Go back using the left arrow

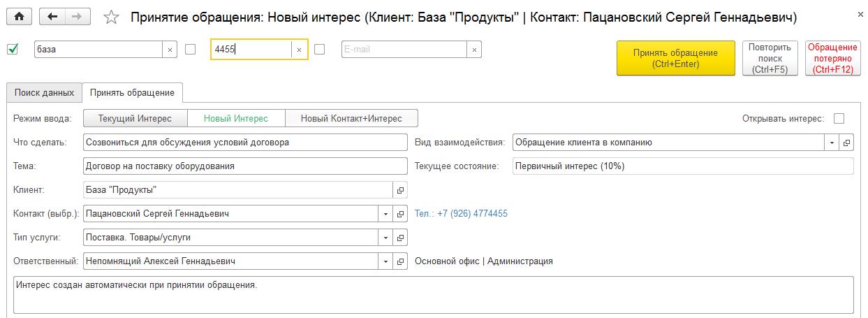click(x=53, y=17)
